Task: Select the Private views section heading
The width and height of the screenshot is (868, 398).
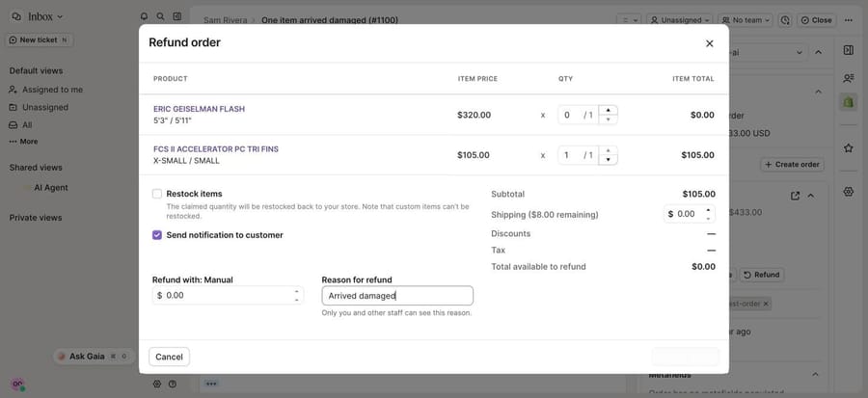Action: pyautogui.click(x=36, y=218)
